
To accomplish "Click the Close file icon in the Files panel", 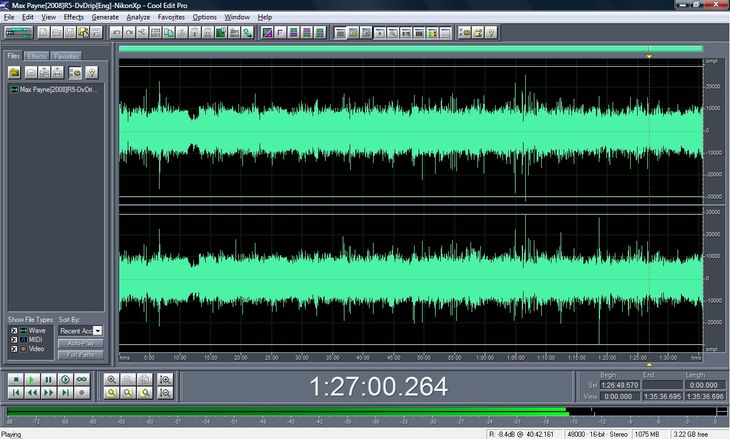I will point(31,73).
